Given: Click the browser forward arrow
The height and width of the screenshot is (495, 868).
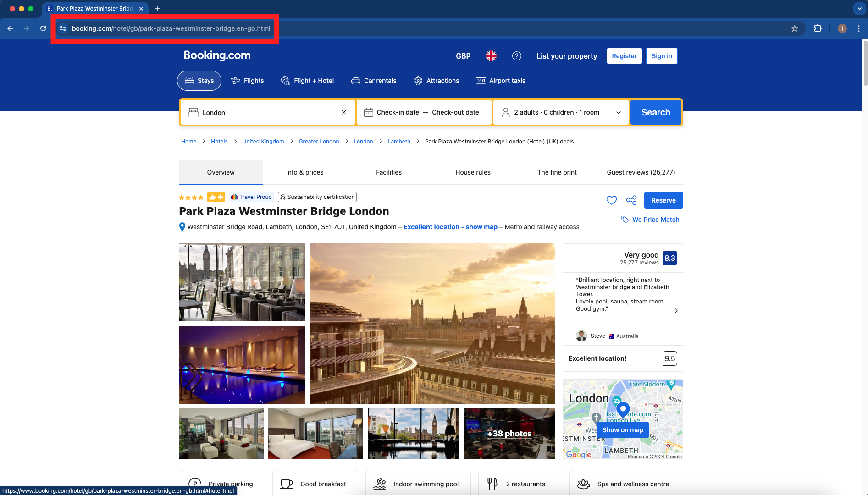Looking at the screenshot, I should pos(27,28).
